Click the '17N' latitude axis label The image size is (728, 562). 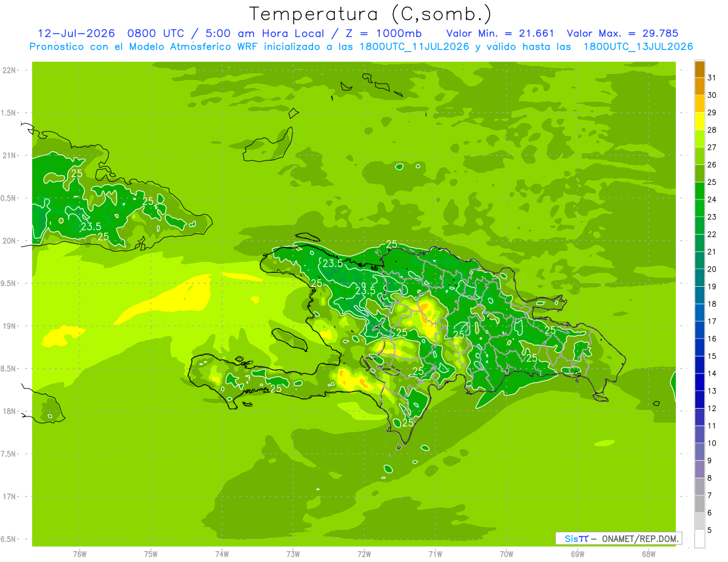[9, 497]
